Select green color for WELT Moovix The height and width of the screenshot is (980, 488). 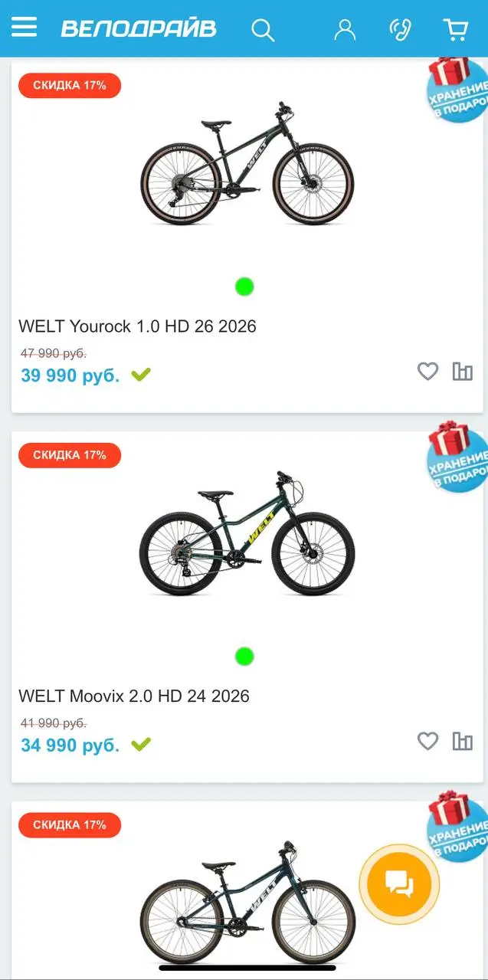pyautogui.click(x=244, y=657)
